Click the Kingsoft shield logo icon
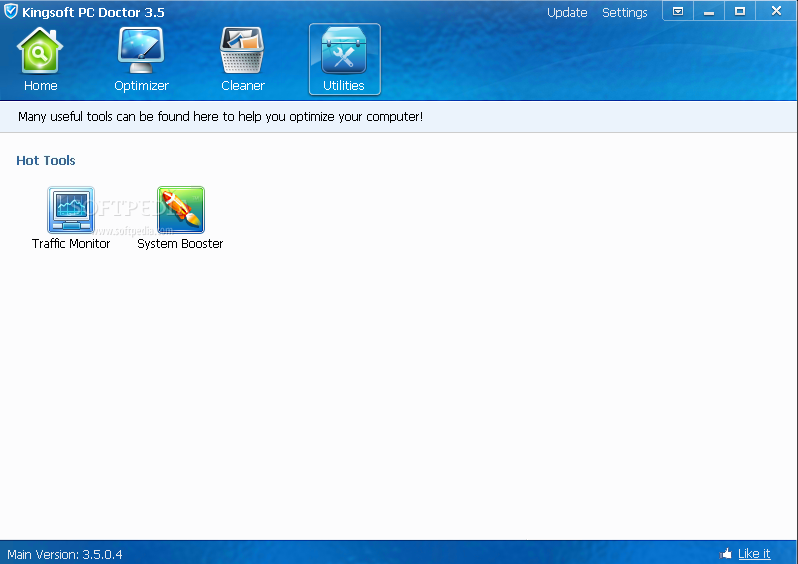The image size is (798, 564). coord(11,11)
